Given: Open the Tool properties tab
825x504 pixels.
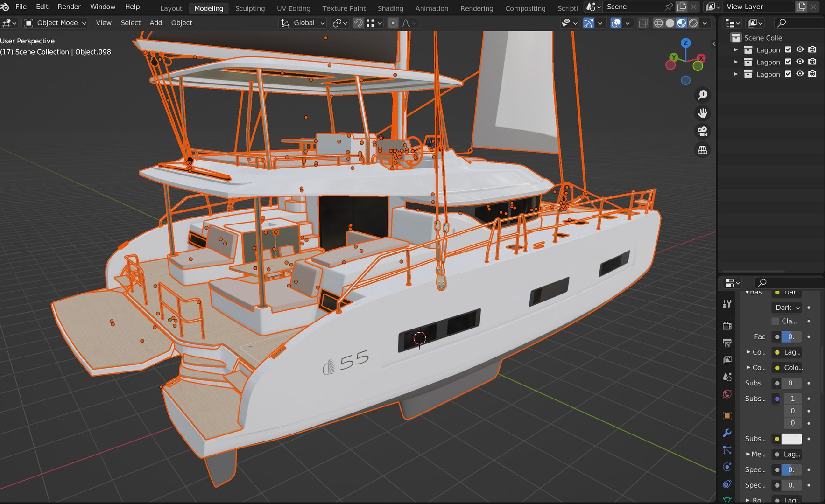Looking at the screenshot, I should 727,304.
